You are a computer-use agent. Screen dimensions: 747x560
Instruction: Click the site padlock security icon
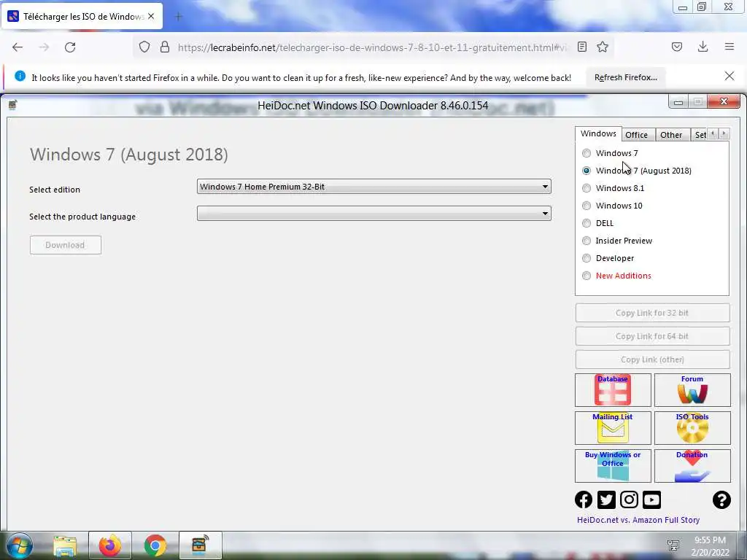click(x=165, y=47)
